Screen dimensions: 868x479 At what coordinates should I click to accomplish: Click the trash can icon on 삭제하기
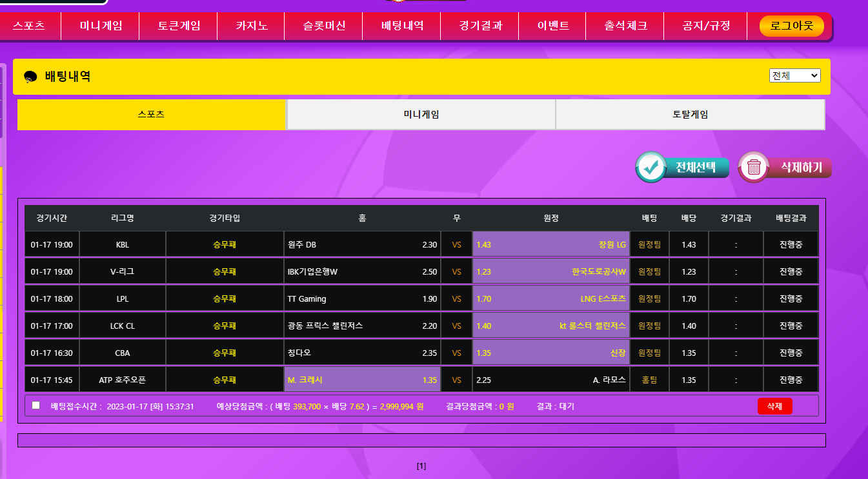[x=754, y=168]
